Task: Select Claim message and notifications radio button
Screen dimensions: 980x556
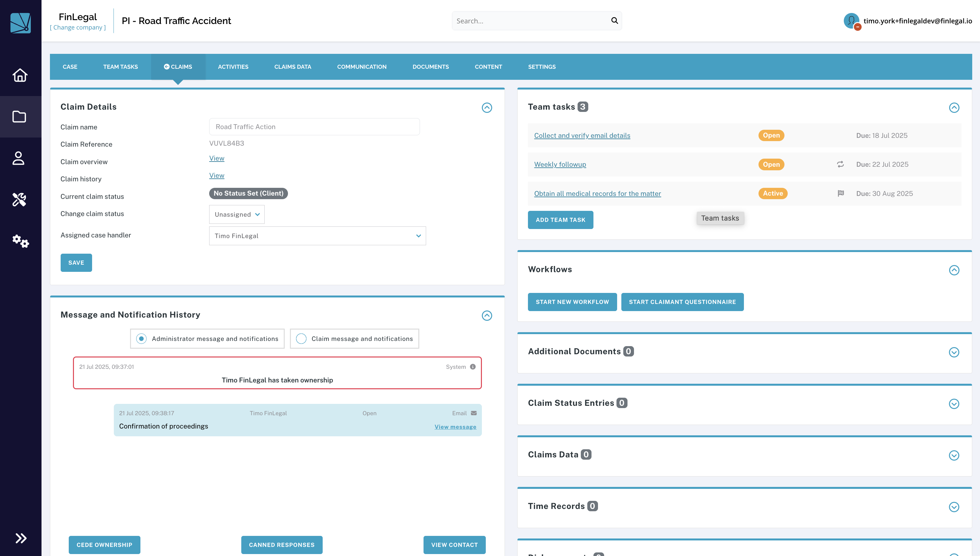Action: click(301, 338)
